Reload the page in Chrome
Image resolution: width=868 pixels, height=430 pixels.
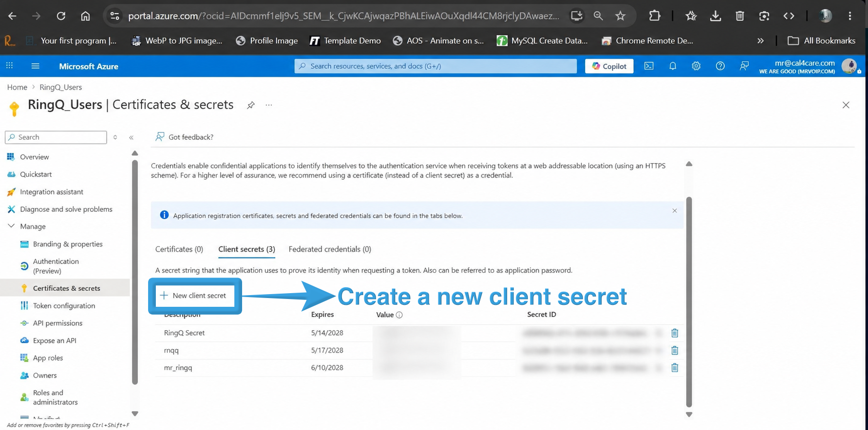[x=61, y=16]
